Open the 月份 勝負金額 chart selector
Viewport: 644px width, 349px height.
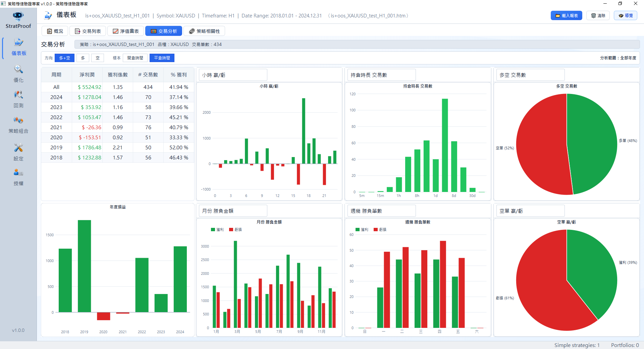[x=233, y=211]
